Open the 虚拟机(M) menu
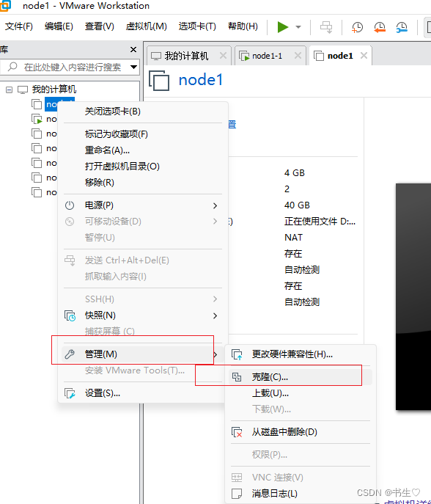The image size is (431, 504). click(146, 26)
